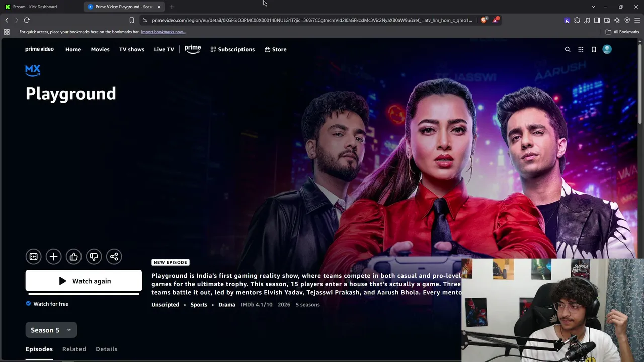Open All Bookmarks folder
Image resolution: width=644 pixels, height=362 pixels.
[x=622, y=32]
